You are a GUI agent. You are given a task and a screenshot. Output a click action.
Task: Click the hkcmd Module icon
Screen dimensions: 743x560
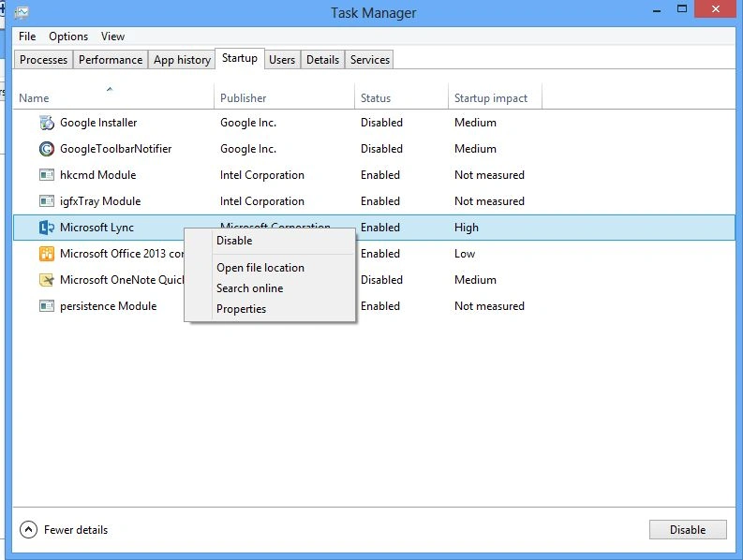(x=47, y=175)
